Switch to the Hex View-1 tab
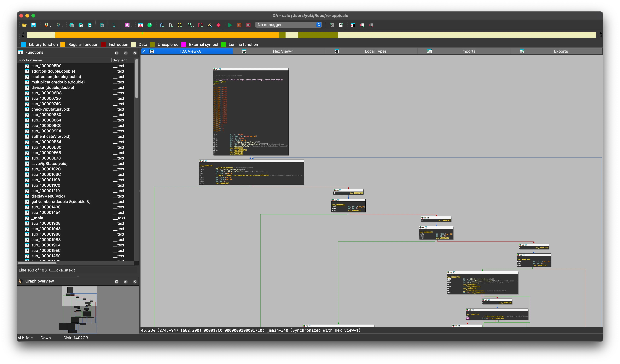This screenshot has width=620, height=364. click(283, 51)
